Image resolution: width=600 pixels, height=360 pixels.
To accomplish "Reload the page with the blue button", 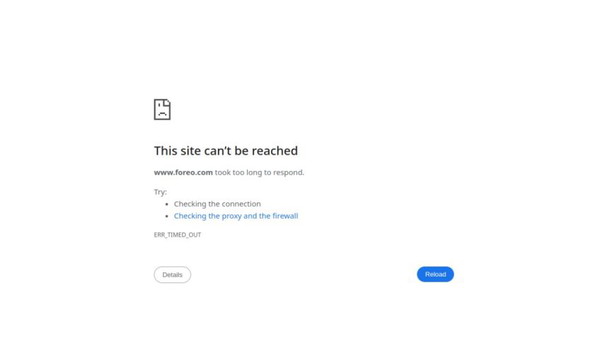I will click(x=435, y=274).
